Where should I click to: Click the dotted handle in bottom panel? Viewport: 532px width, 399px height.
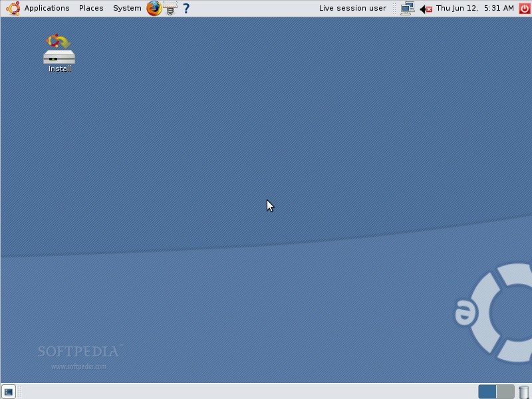tap(21, 392)
